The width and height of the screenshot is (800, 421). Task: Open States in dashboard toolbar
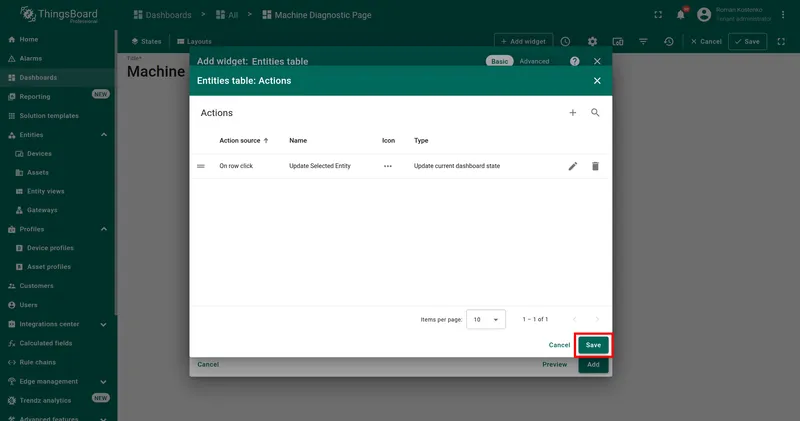tap(146, 41)
